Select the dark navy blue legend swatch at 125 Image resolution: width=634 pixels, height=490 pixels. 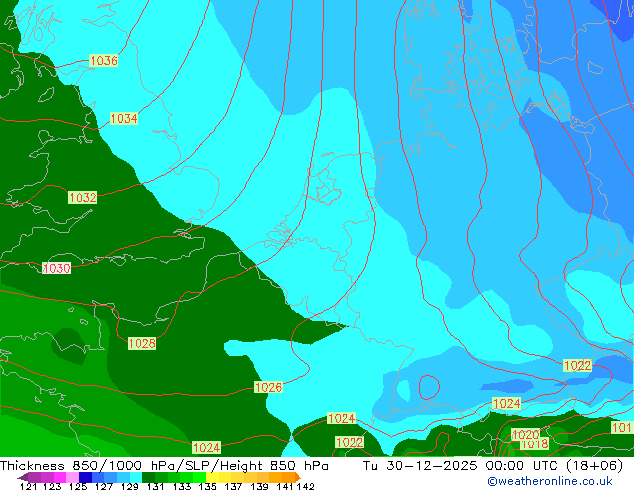85,477
